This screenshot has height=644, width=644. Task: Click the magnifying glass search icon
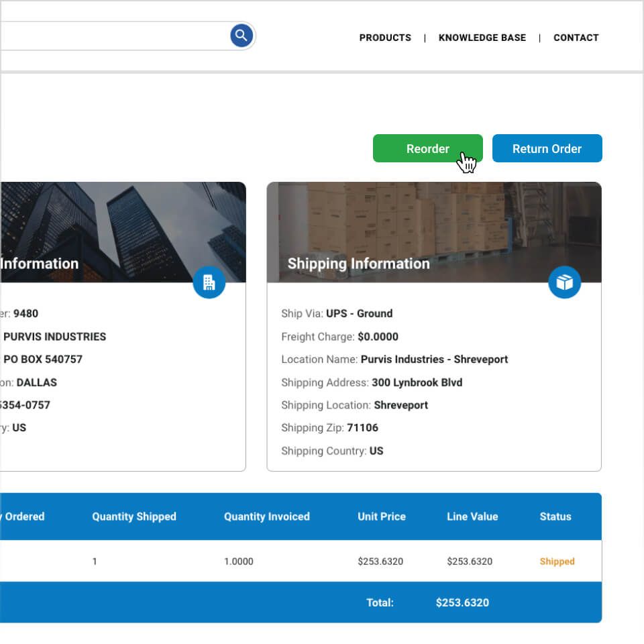click(241, 36)
